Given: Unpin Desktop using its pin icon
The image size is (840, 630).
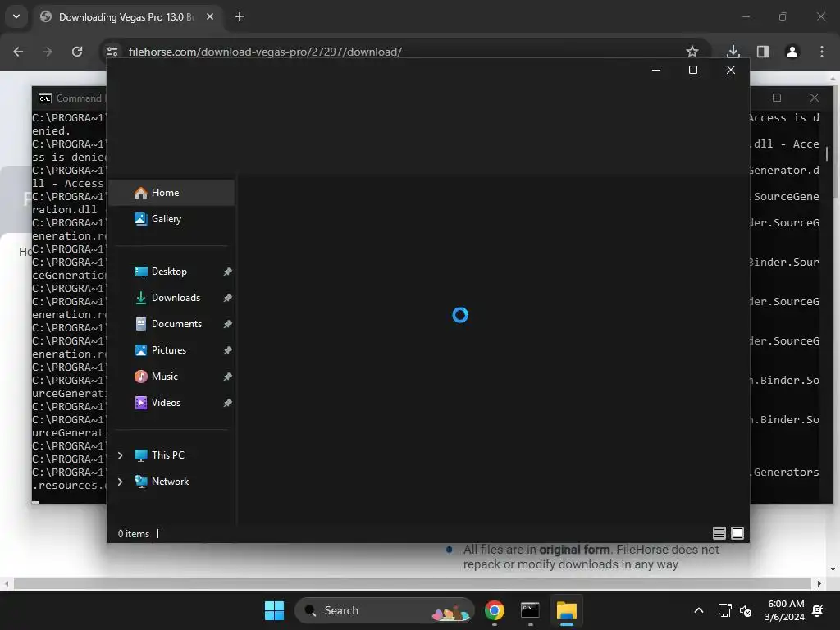Looking at the screenshot, I should 228,272.
